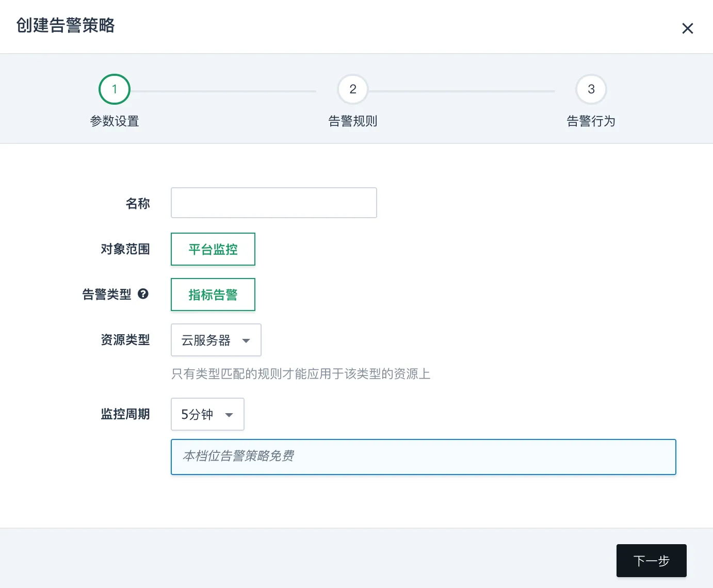The height and width of the screenshot is (588, 713).
Task: Select the 平台监控 scope option
Action: [213, 249]
